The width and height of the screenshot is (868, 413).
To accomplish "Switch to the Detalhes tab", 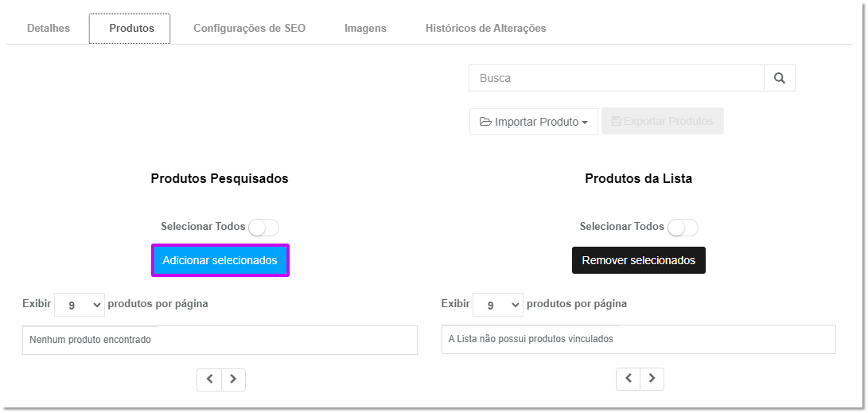I will click(x=49, y=28).
